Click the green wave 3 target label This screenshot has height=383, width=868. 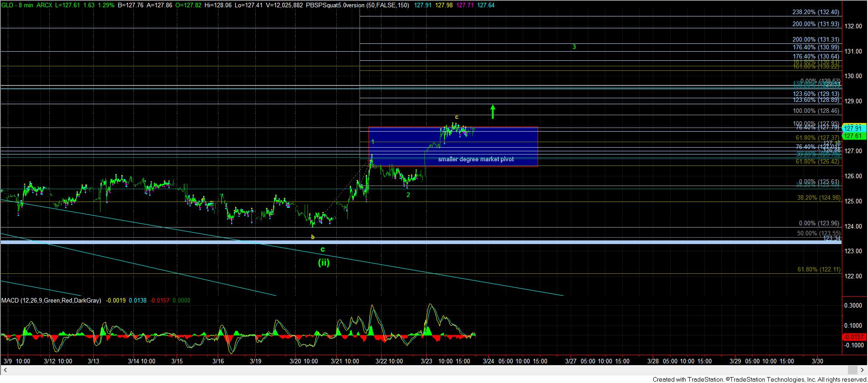574,47
